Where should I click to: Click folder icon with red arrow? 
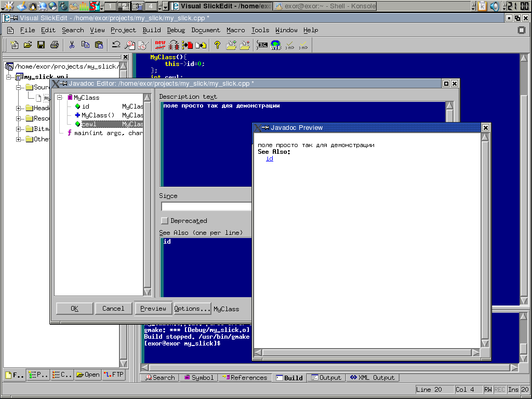245,45
